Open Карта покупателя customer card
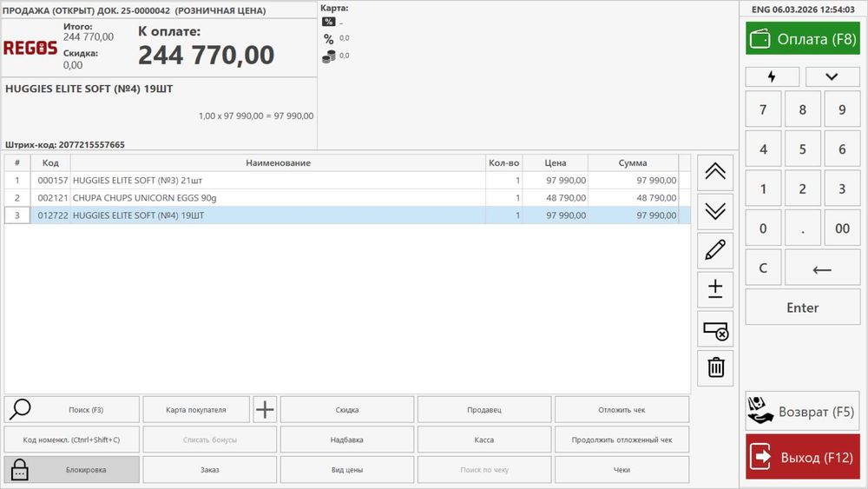This screenshot has height=489, width=868. [x=196, y=410]
